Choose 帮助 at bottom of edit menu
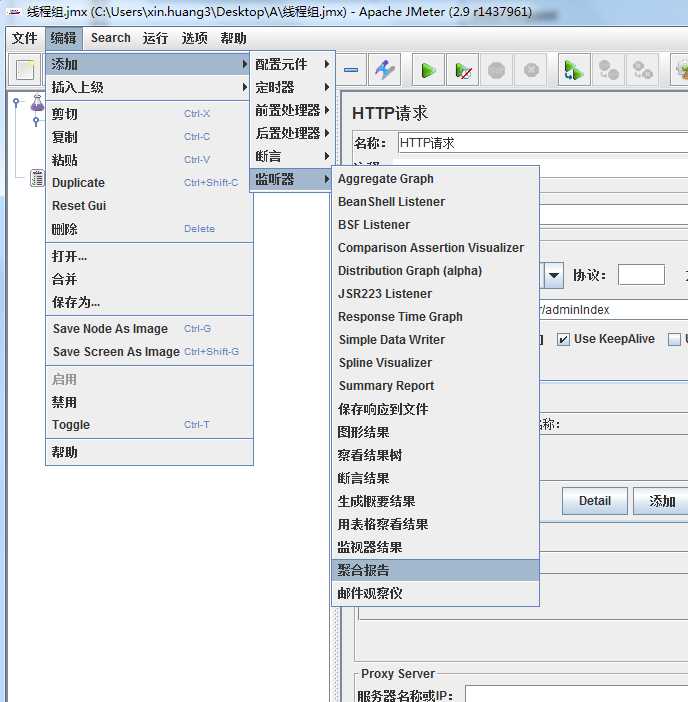688x702 pixels. tap(150, 452)
